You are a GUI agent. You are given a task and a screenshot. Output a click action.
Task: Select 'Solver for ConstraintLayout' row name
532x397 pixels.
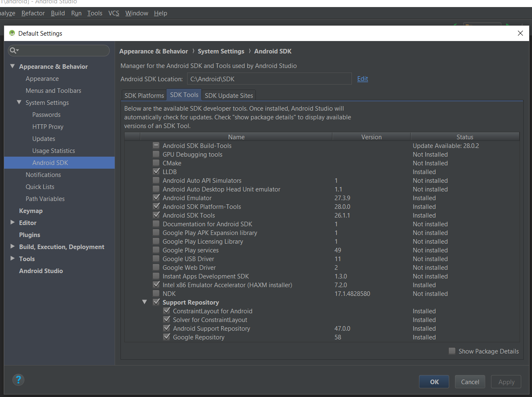click(x=210, y=320)
